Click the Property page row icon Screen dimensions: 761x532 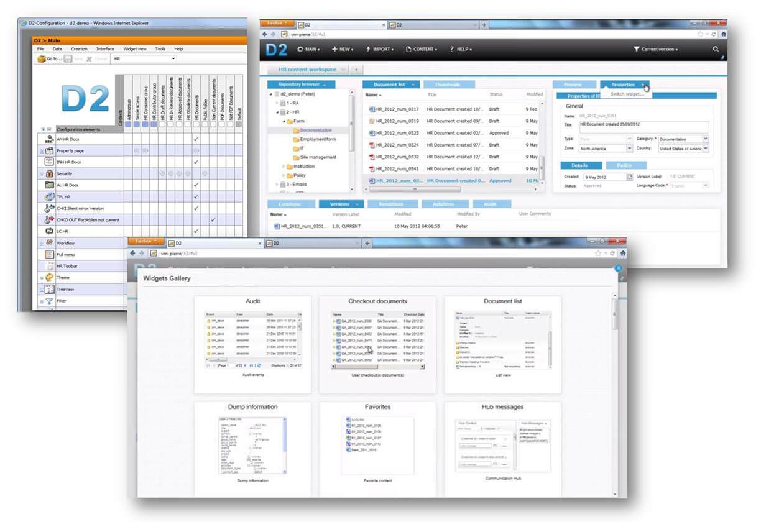coord(49,150)
